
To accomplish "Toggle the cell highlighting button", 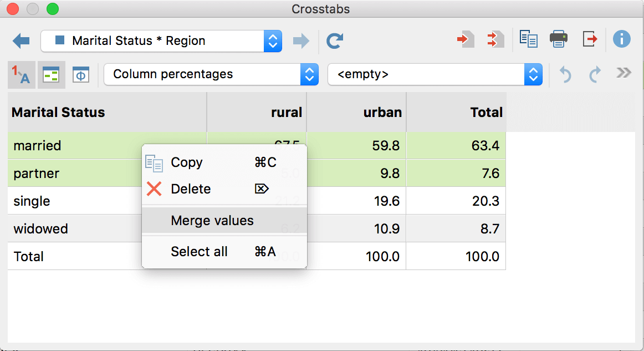I will (x=52, y=75).
